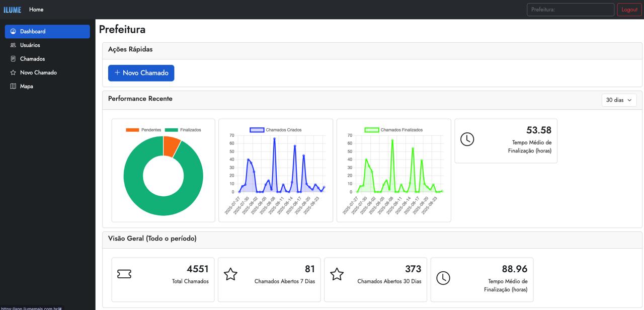Click the star icon on Chamados Abertos 30 Dias

point(337,274)
